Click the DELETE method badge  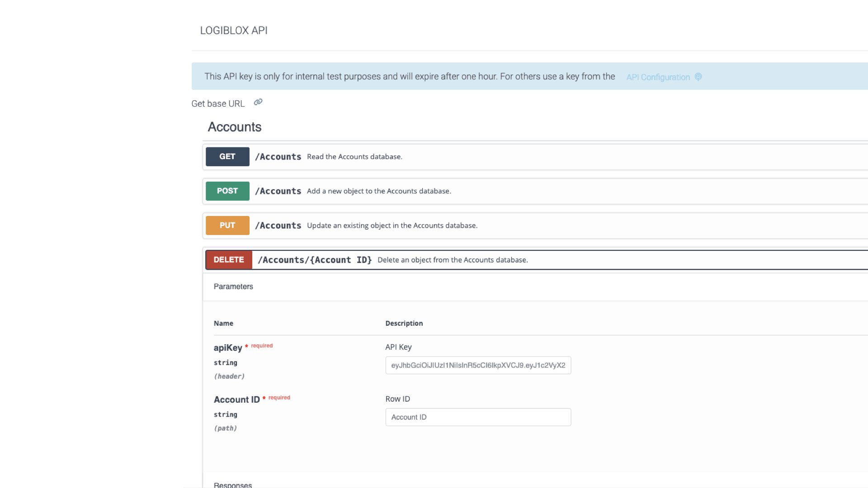[229, 260]
